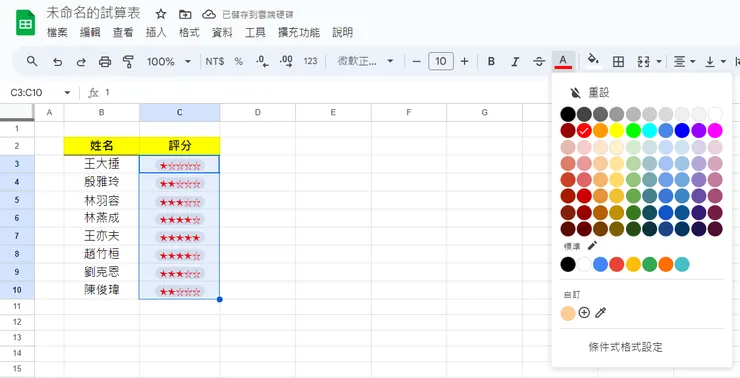This screenshot has width=740, height=378.
Task: Edit the 標準 palette with pencil icon
Action: pyautogui.click(x=592, y=246)
